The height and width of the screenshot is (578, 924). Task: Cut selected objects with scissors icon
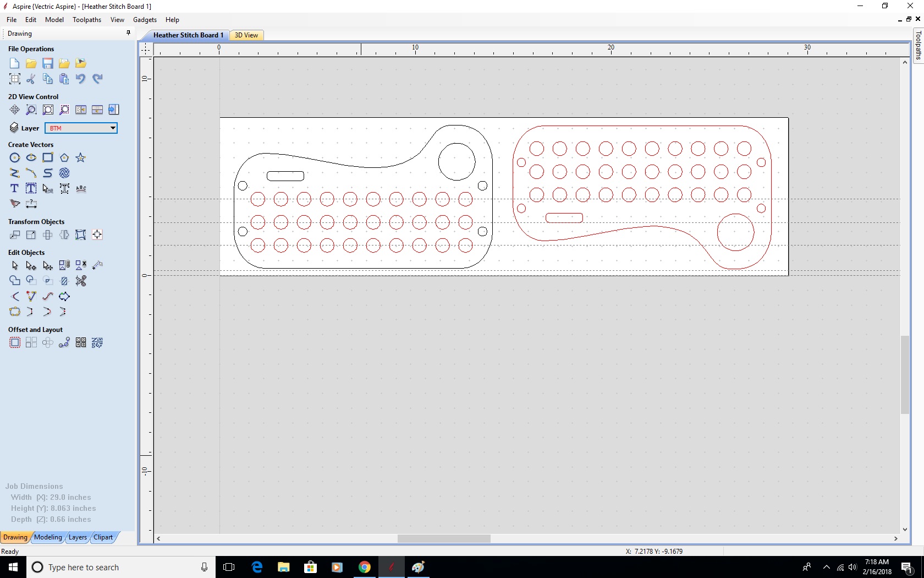click(x=31, y=79)
